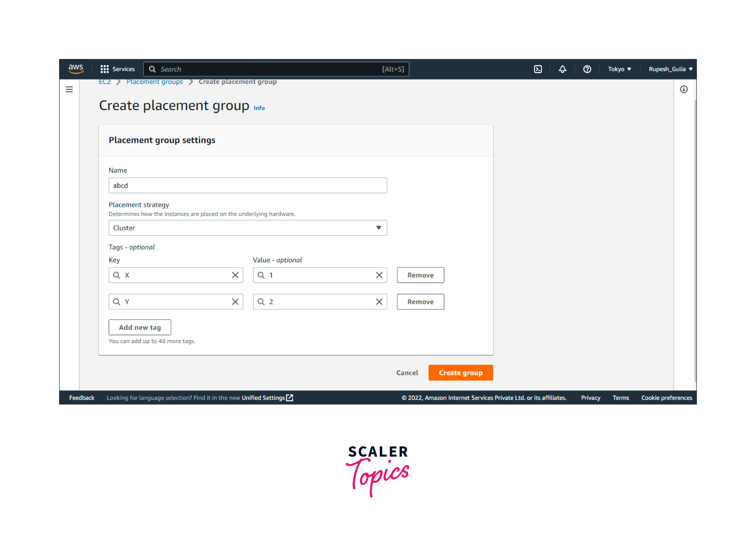Click the help question mark icon
756x540 pixels.
[587, 69]
